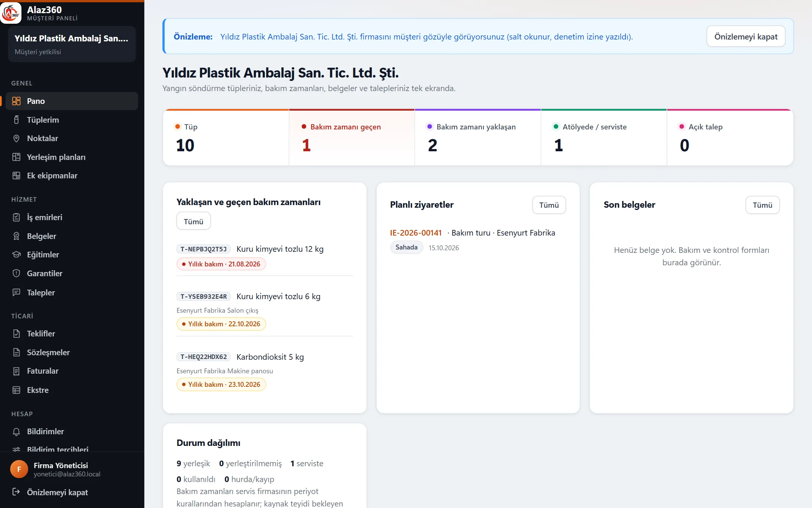
Task: Click Yıllık bakım · 21.08.2026 badge
Action: (221, 264)
